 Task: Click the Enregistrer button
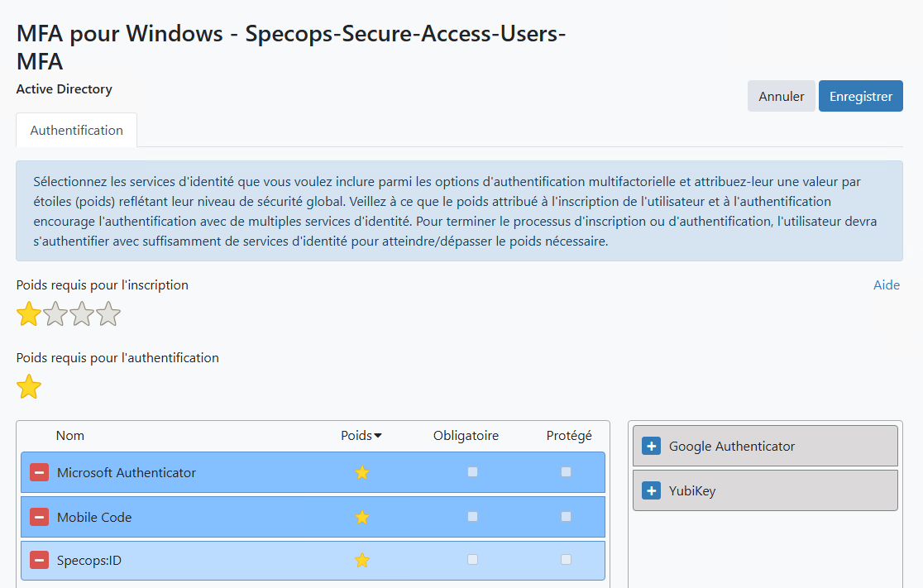point(860,96)
